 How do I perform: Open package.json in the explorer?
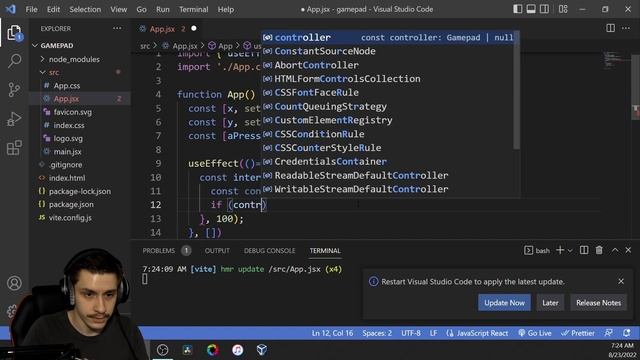coord(71,204)
